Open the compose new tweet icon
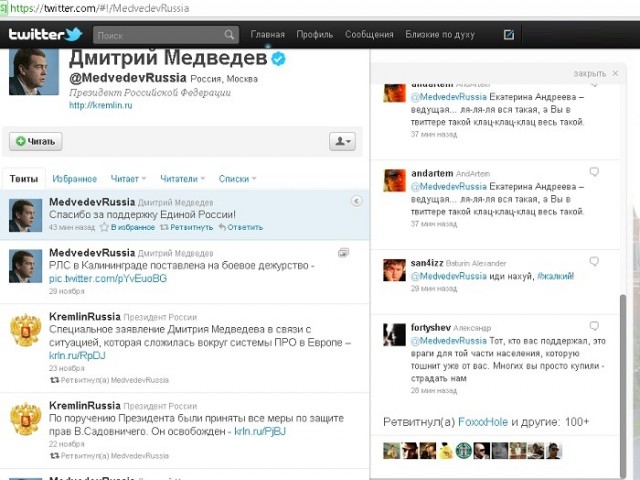 [509, 35]
